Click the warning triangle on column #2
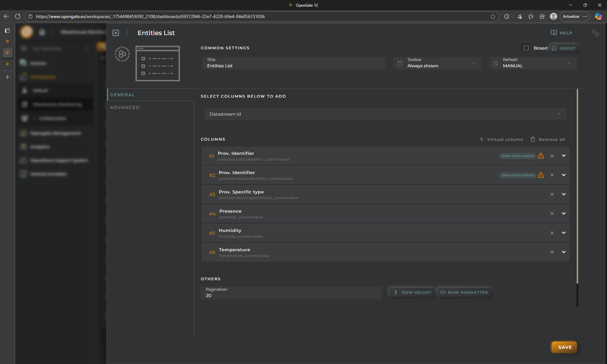This screenshot has height=364, width=607. (x=541, y=175)
